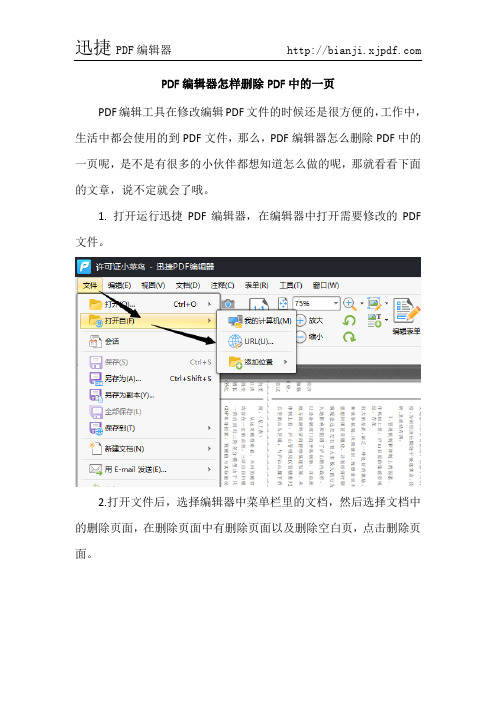
Task: Open the 文件 menu
Action: tap(90, 285)
